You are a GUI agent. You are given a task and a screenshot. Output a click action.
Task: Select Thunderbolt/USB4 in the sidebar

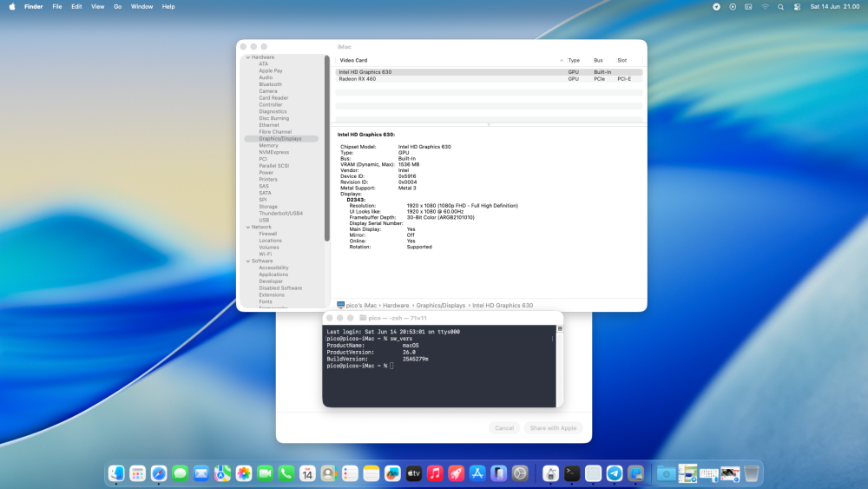point(280,213)
